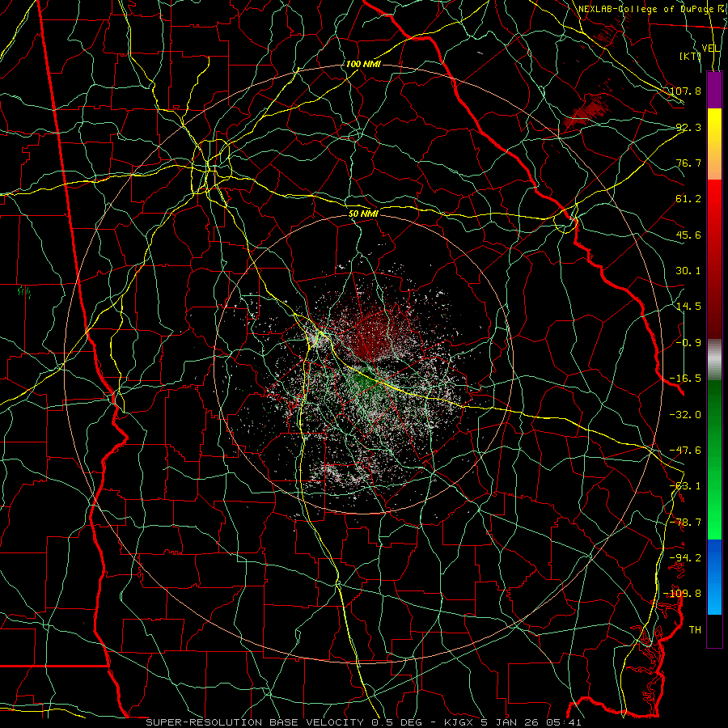
Task: Click the 92.3 value on velocity scale
Action: pyautogui.click(x=688, y=127)
